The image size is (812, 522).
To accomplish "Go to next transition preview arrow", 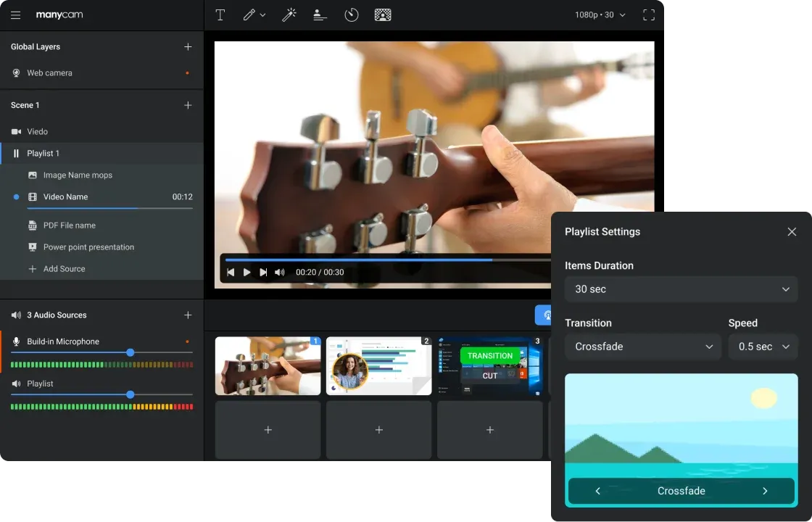I will (x=765, y=491).
